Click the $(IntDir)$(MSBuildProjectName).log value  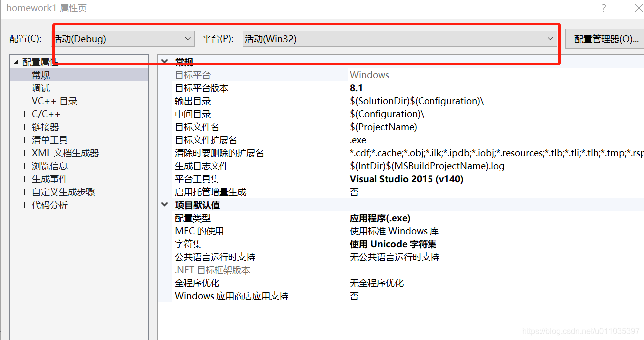click(427, 166)
